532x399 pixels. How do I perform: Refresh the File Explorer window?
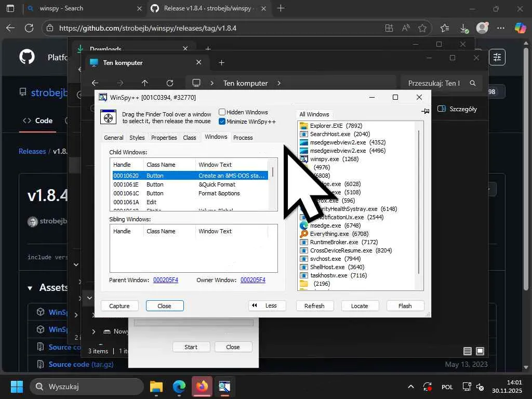pos(170,83)
